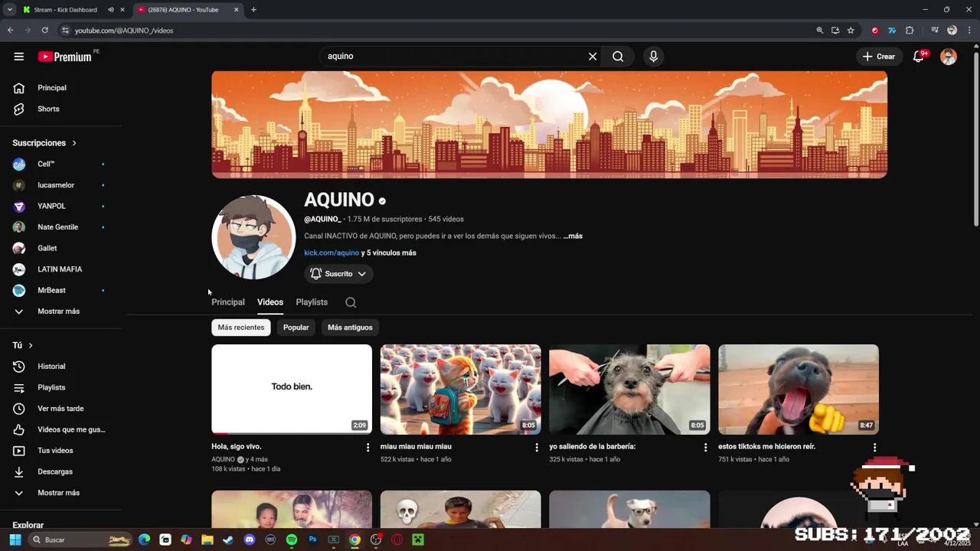Open Ver más tarde list
This screenshot has width=980, height=551.
pos(61,409)
